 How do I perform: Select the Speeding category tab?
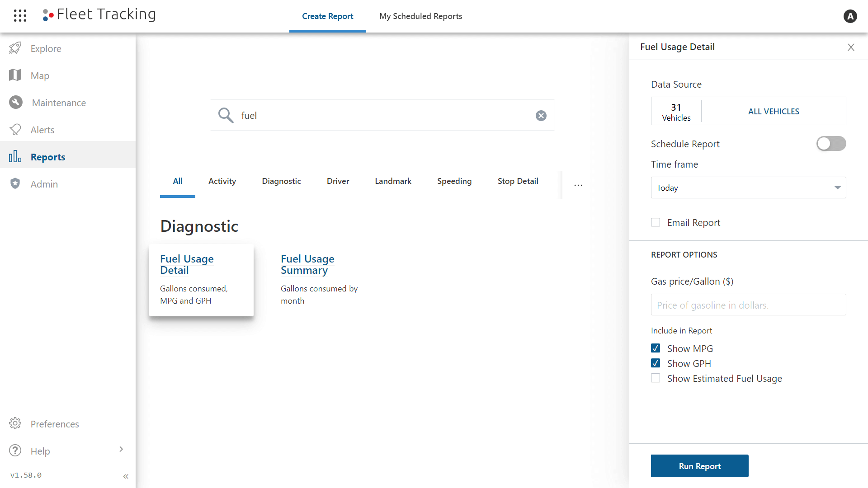coord(454,181)
